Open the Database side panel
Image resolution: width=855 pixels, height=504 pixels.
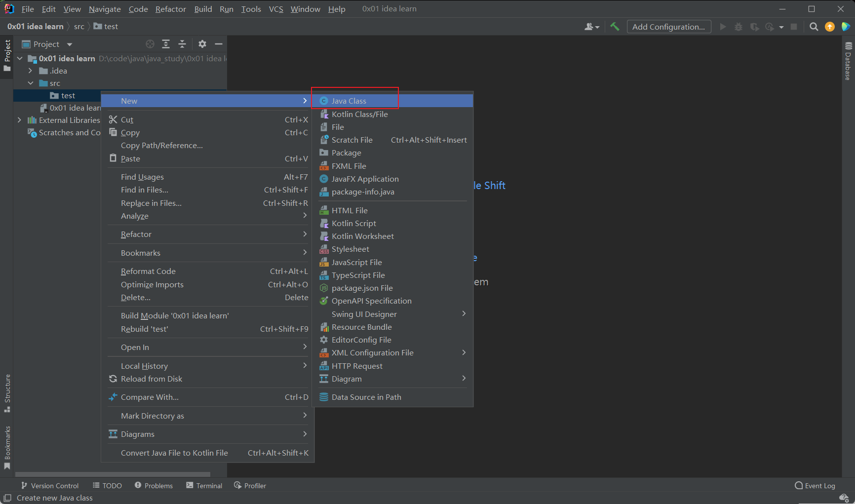pos(848,61)
